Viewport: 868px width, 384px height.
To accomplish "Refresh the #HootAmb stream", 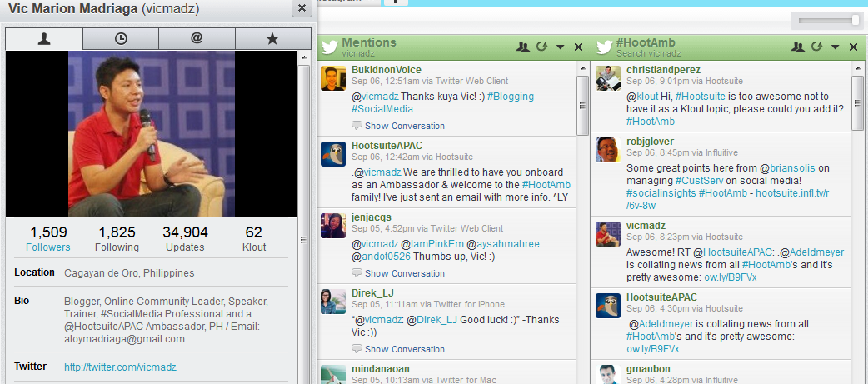I will [x=816, y=47].
